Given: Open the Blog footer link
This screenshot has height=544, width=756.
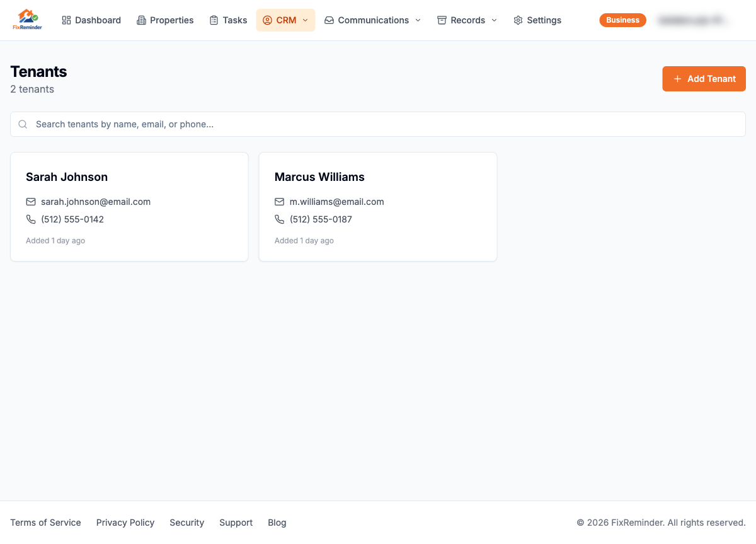Looking at the screenshot, I should (x=277, y=523).
